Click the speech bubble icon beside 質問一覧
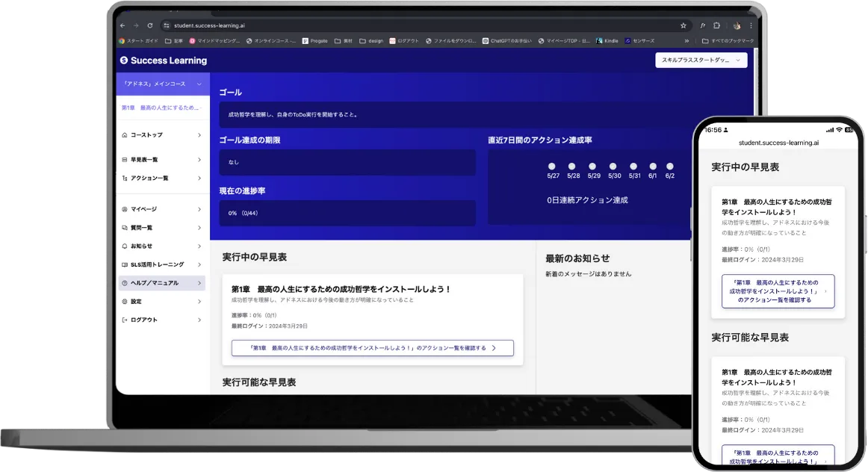Screen dimensions: 868x472 (124, 228)
